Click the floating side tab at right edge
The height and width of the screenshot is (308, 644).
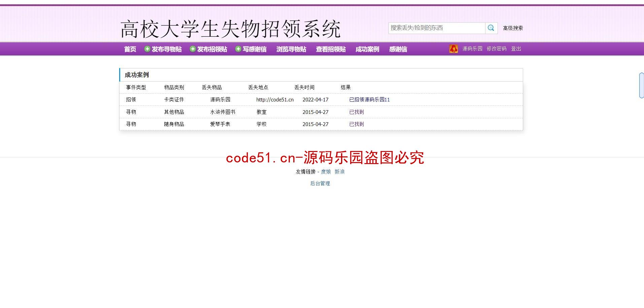642,85
